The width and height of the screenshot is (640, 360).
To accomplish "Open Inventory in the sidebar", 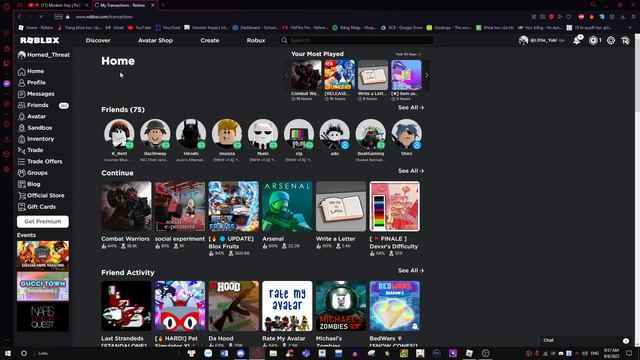I will (36, 139).
